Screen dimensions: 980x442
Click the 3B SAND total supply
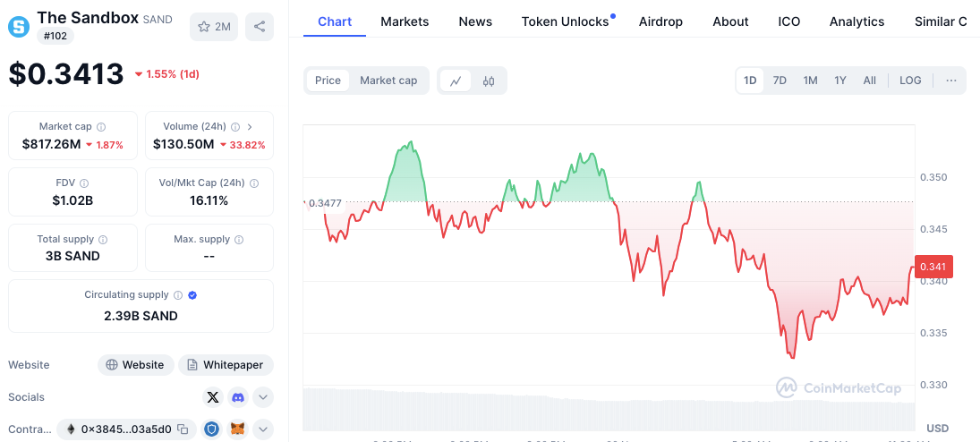72,256
